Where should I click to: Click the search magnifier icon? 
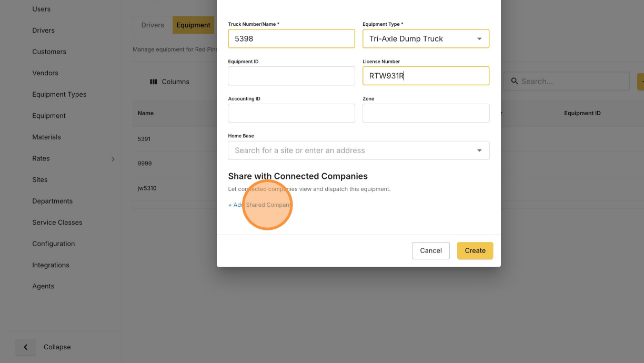(x=514, y=81)
